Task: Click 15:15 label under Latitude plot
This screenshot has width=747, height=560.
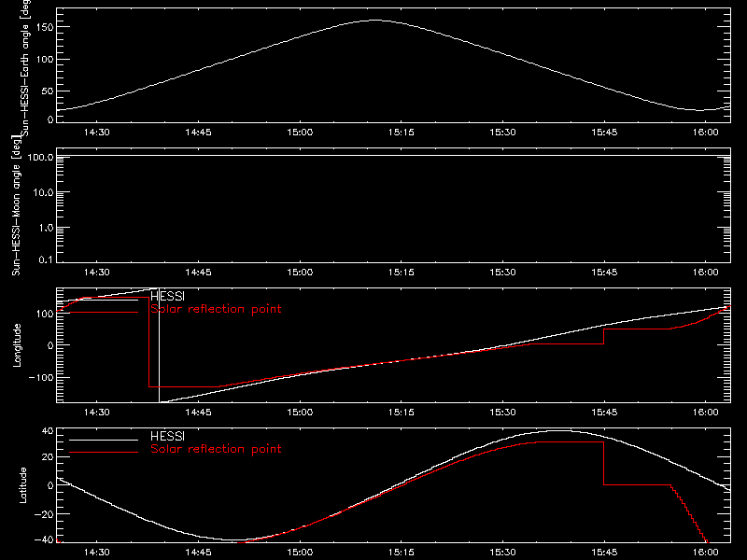Action: [x=402, y=553]
